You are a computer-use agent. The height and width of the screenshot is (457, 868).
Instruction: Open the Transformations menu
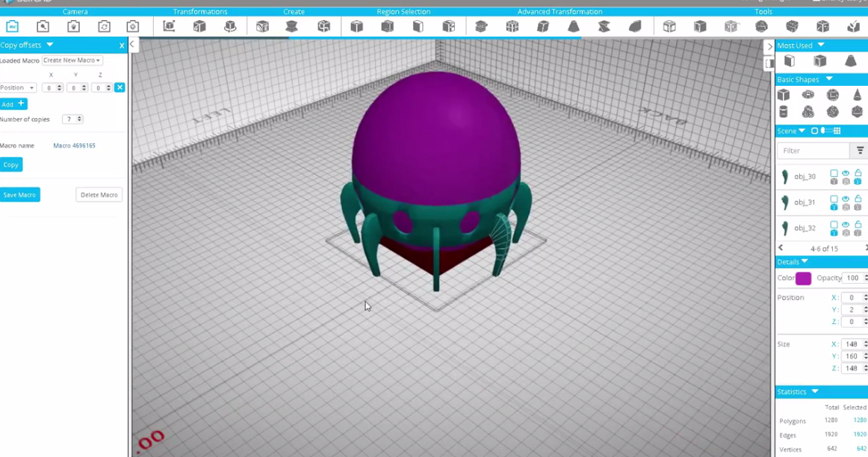click(200, 12)
